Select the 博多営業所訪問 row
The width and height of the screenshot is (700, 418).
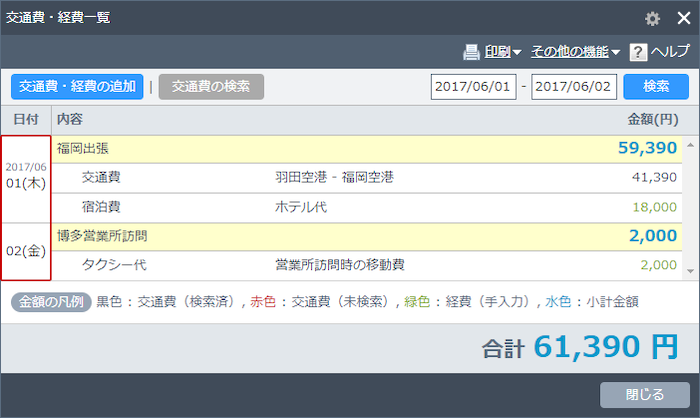coord(360,236)
